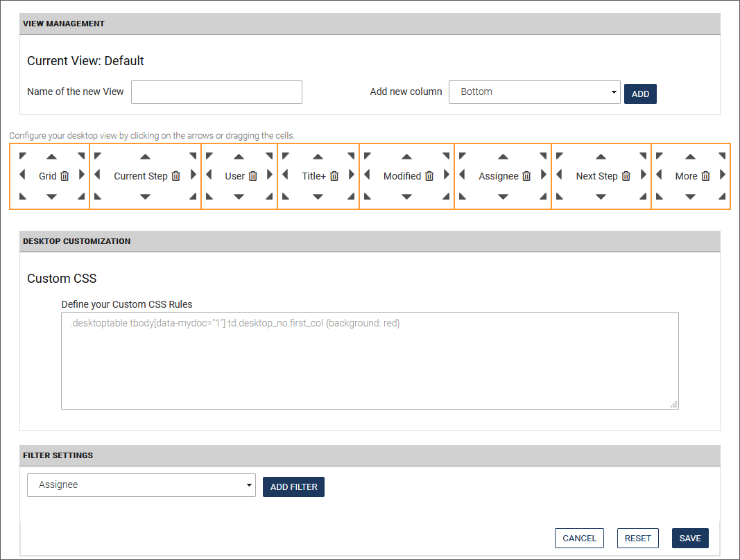Click bottom-right corner arrow in More cell

click(x=722, y=196)
